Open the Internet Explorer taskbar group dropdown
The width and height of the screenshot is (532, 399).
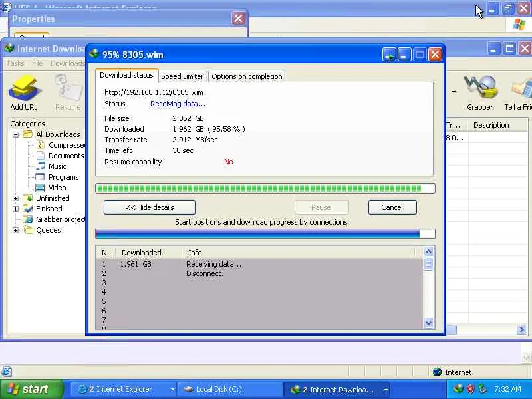tap(172, 390)
